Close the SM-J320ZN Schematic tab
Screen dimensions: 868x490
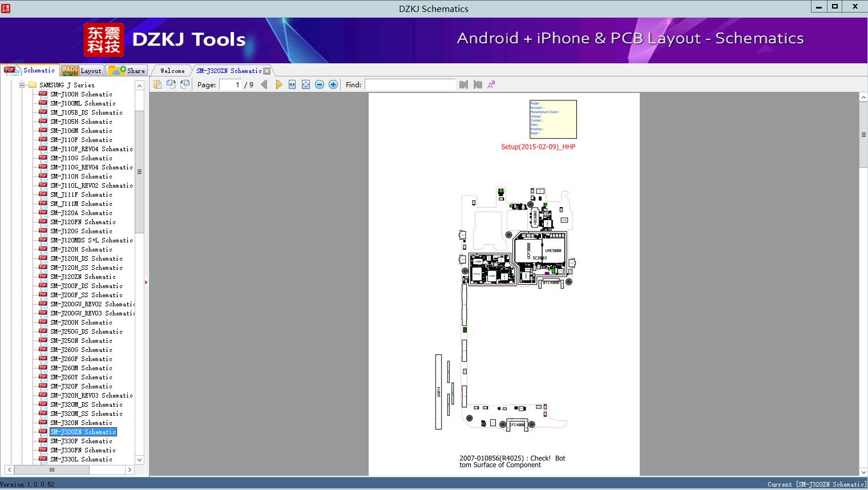tap(267, 71)
